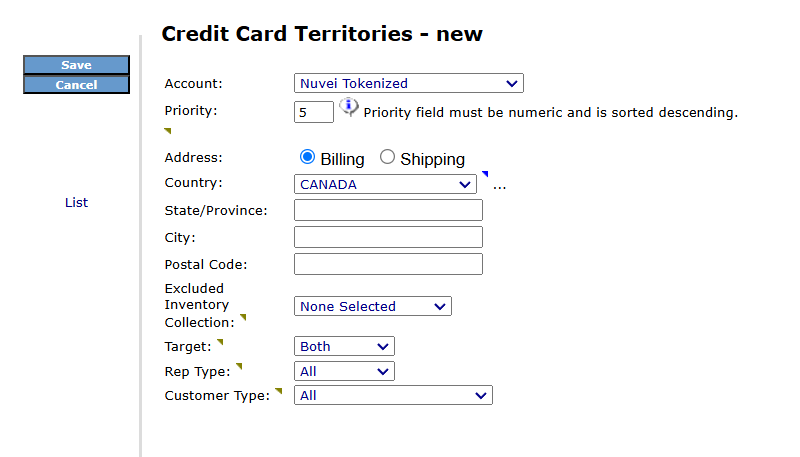The width and height of the screenshot is (800, 457).
Task: Click the blue corner marker beside Country
Action: coord(485,175)
